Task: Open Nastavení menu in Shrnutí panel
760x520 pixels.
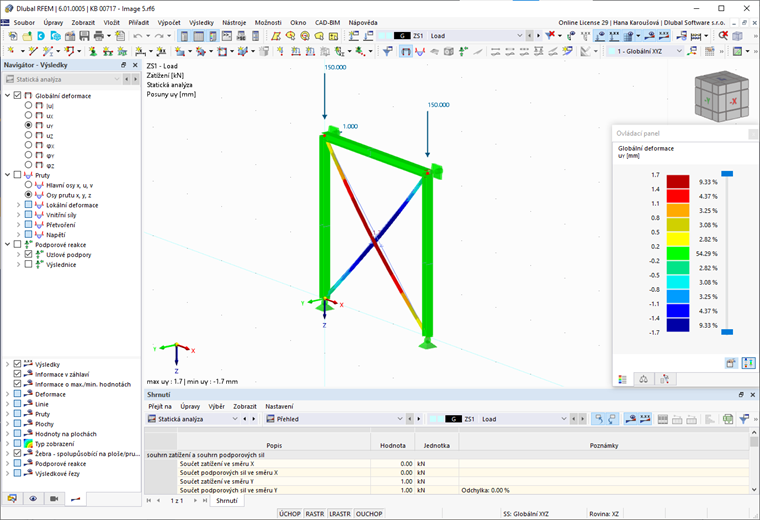Action: coord(279,406)
